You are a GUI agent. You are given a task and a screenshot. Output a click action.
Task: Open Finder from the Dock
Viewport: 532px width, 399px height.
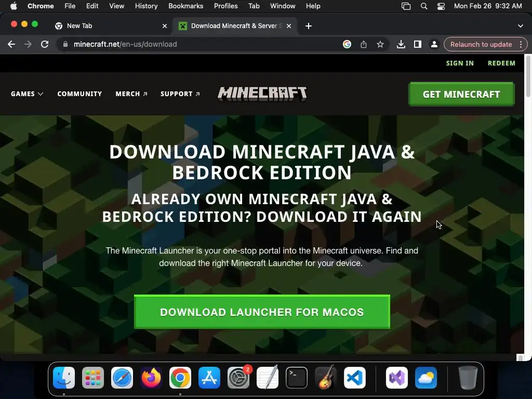tap(64, 378)
